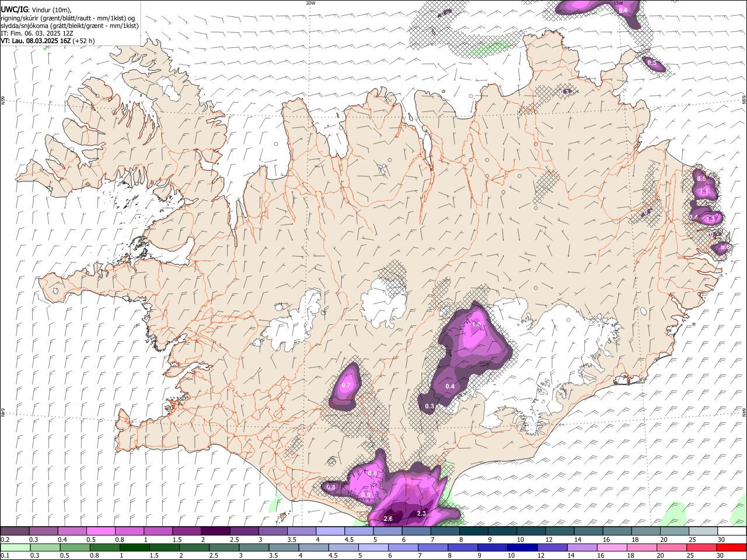Click the 'Vindur (10m)' header text
This screenshot has width=747, height=560.
coord(52,10)
